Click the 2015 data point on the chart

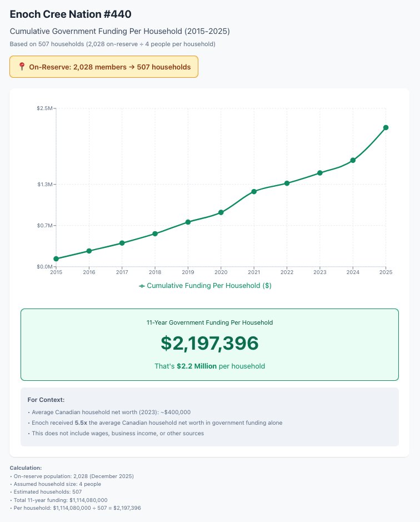pyautogui.click(x=56, y=258)
